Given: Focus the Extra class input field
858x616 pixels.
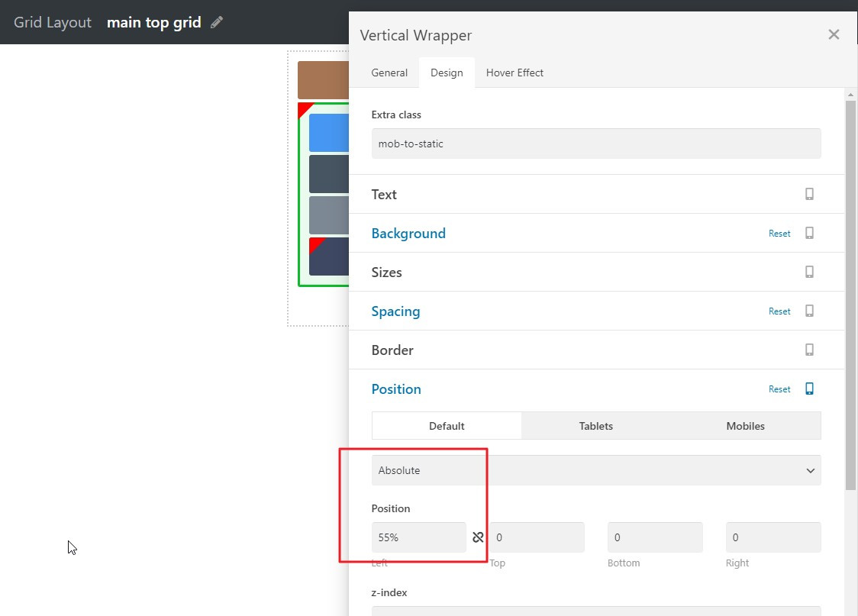Looking at the screenshot, I should (x=596, y=144).
